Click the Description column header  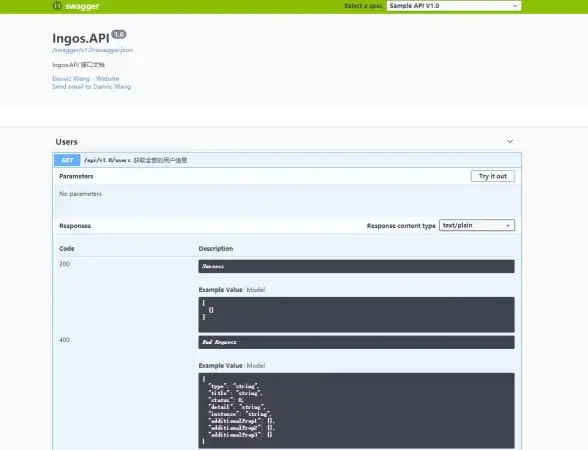(x=216, y=249)
